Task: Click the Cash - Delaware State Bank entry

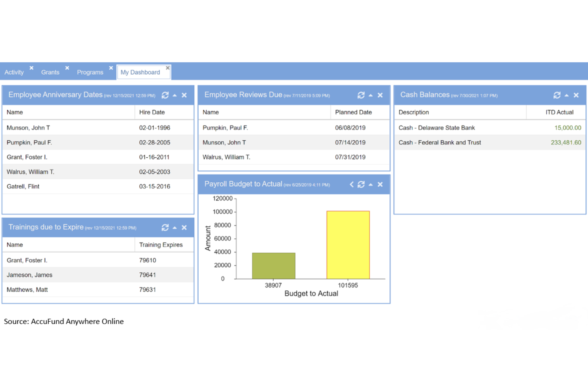Action: [x=436, y=127]
